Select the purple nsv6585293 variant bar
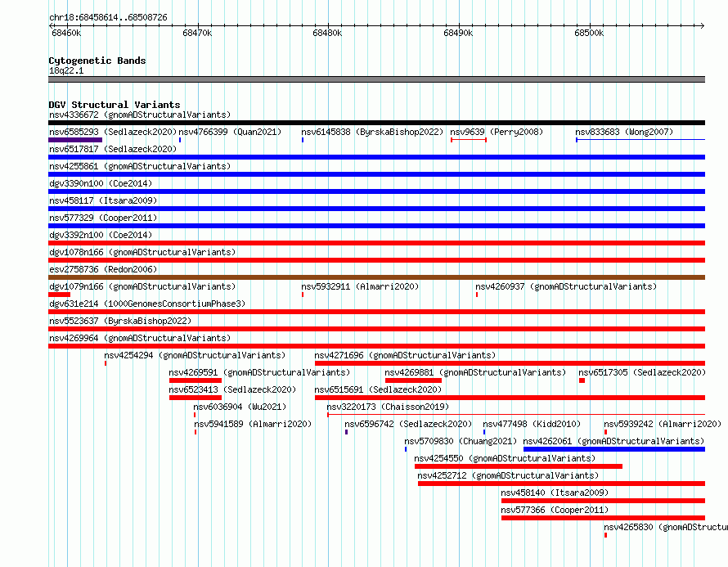728x567 pixels. (75, 140)
